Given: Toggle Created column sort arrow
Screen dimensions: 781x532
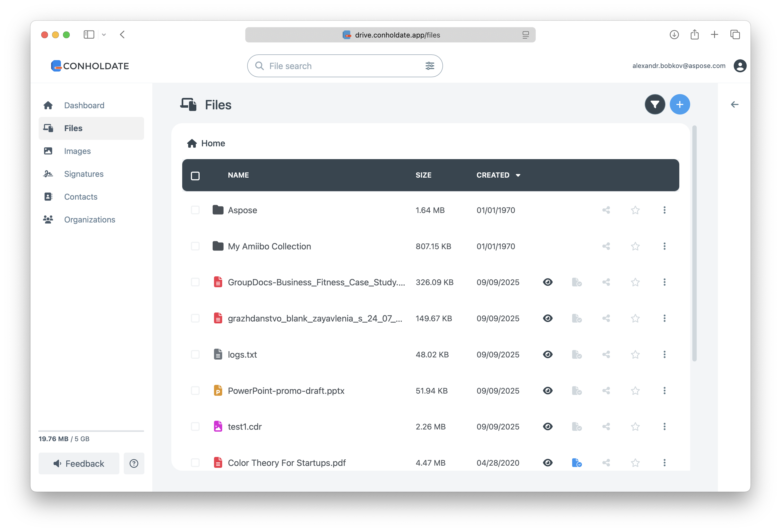Looking at the screenshot, I should pyautogui.click(x=518, y=175).
